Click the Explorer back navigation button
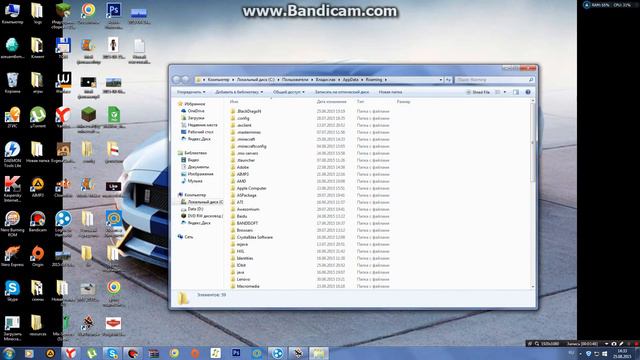 (177, 80)
